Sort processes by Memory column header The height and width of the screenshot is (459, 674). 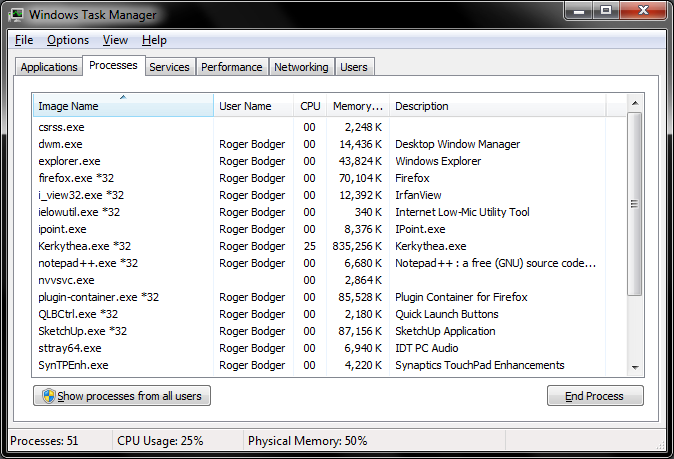click(357, 106)
